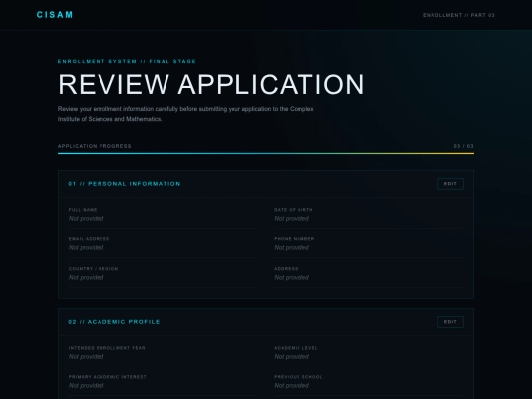Click the 'INTENDED ENROLLMENT YEAR' label
Image resolution: width=532 pixels, height=399 pixels.
106,348
